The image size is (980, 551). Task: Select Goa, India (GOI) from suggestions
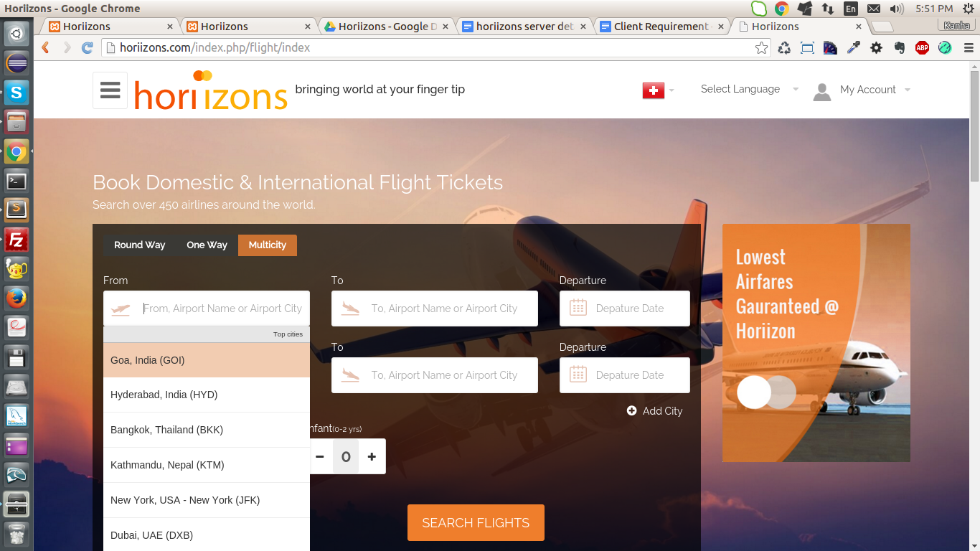pyautogui.click(x=207, y=360)
